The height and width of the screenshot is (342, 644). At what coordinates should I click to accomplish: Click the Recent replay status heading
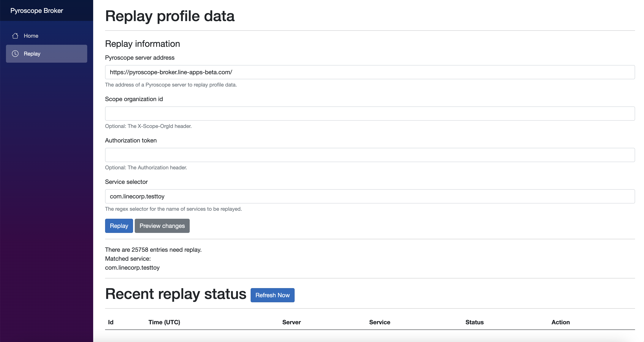coord(176,294)
